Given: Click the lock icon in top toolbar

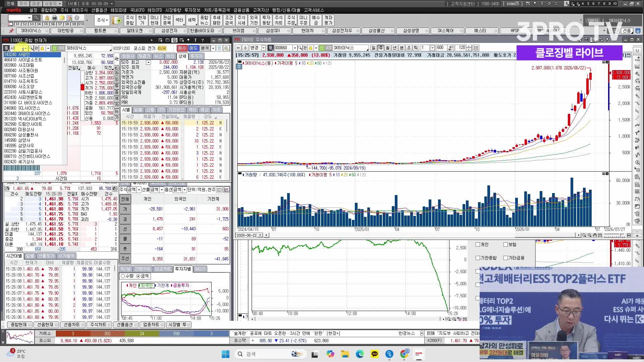Looking at the screenshot, I should (x=47, y=17).
